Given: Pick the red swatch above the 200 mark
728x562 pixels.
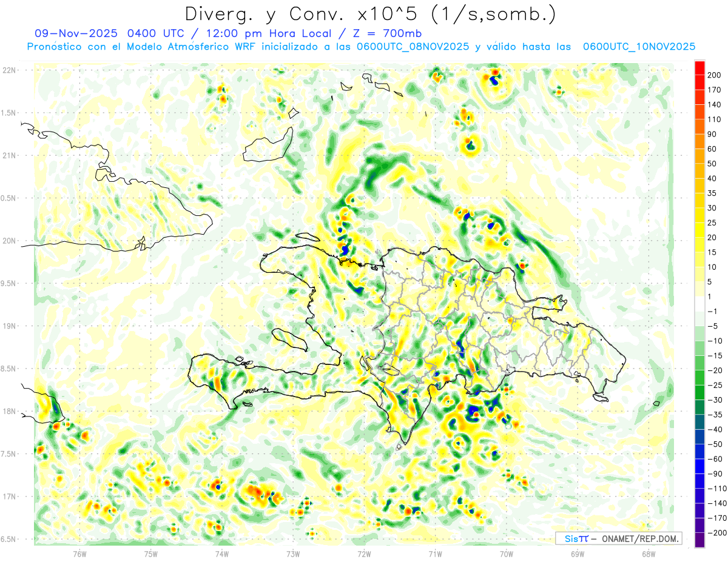Looking at the screenshot, I should point(699,68).
